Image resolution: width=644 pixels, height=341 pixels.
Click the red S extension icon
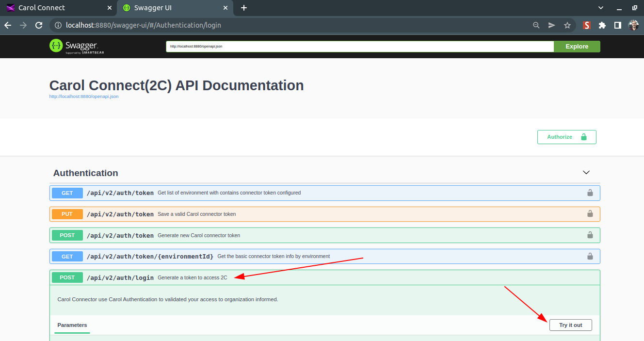(x=586, y=25)
